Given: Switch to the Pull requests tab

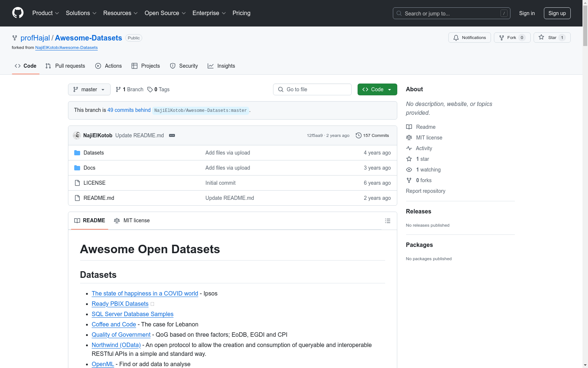Looking at the screenshot, I should 65,66.
